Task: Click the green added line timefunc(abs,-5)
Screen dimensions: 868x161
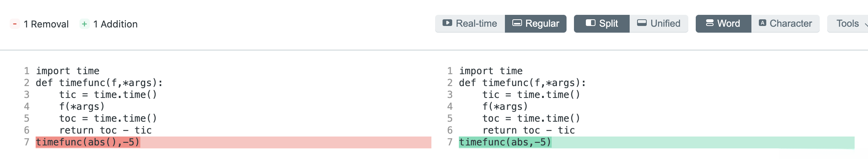Action: 505,142
